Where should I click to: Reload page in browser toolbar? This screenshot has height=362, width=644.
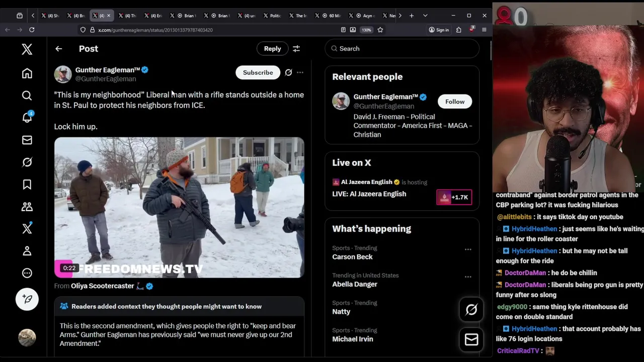(x=32, y=30)
